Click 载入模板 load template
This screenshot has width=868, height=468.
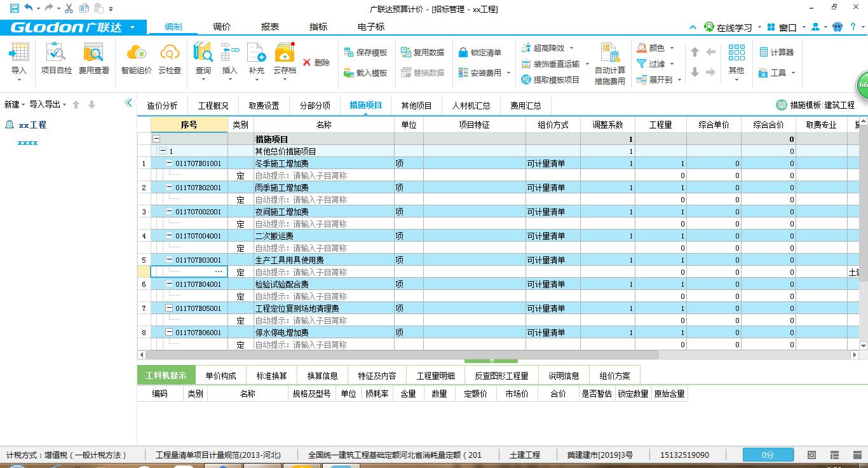click(x=365, y=72)
